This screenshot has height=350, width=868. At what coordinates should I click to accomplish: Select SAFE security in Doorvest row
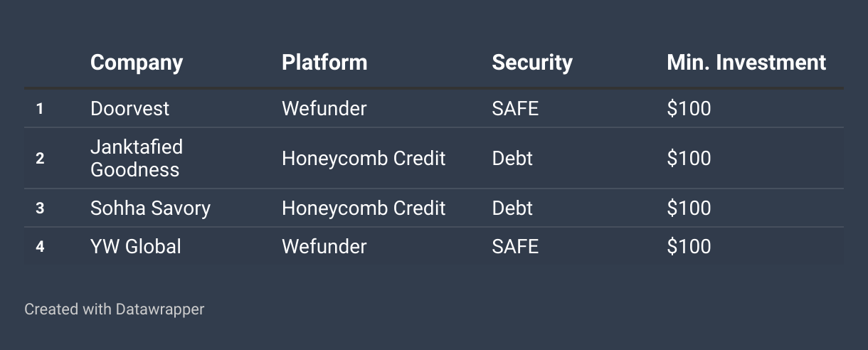515,108
